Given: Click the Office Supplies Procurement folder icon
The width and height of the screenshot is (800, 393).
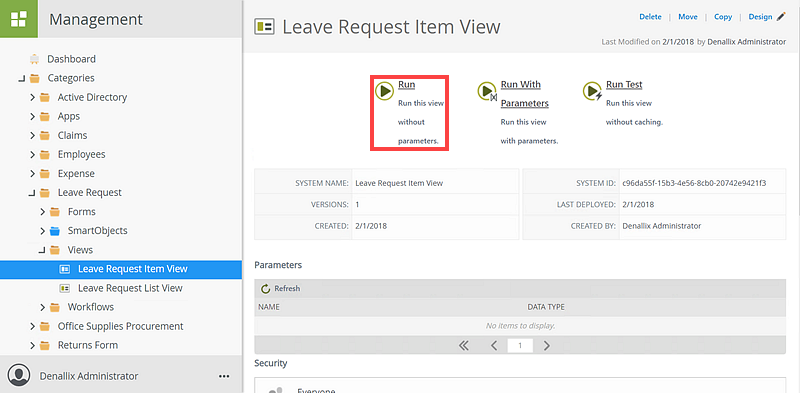Looking at the screenshot, I should pyautogui.click(x=45, y=326).
